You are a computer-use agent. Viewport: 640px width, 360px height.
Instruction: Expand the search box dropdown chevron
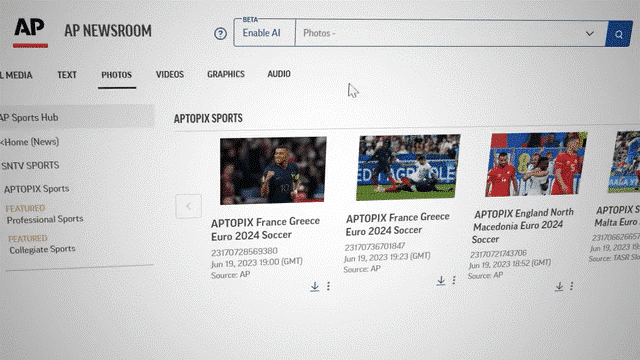pyautogui.click(x=589, y=33)
